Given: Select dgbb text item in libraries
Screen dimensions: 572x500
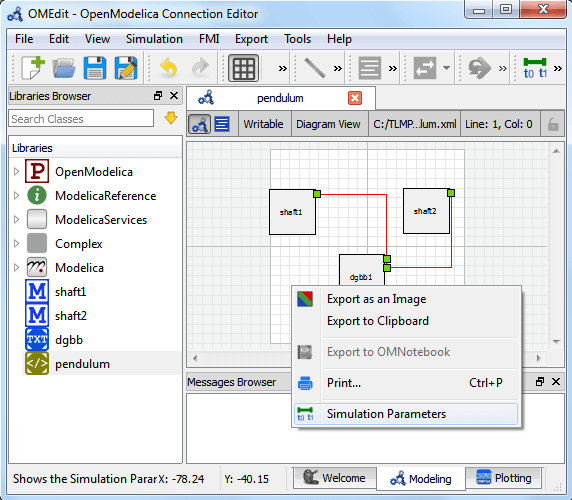Looking at the screenshot, I should [x=69, y=340].
